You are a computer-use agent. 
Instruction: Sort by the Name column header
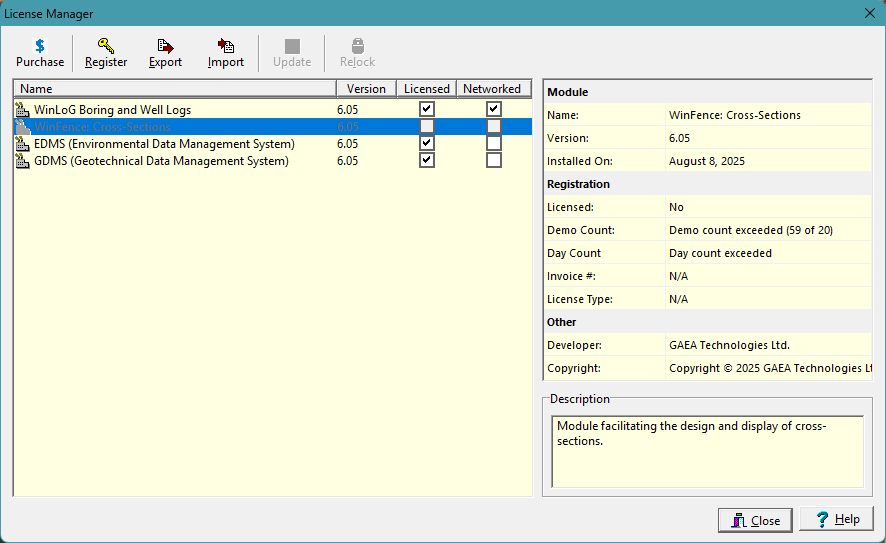(x=175, y=89)
